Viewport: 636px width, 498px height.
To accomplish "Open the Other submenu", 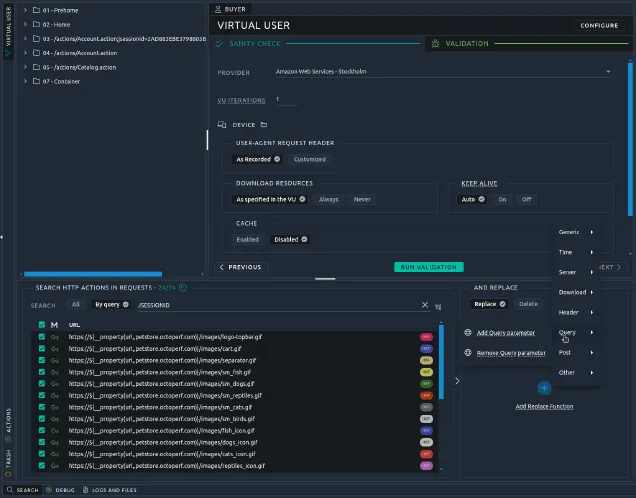I will coord(576,372).
